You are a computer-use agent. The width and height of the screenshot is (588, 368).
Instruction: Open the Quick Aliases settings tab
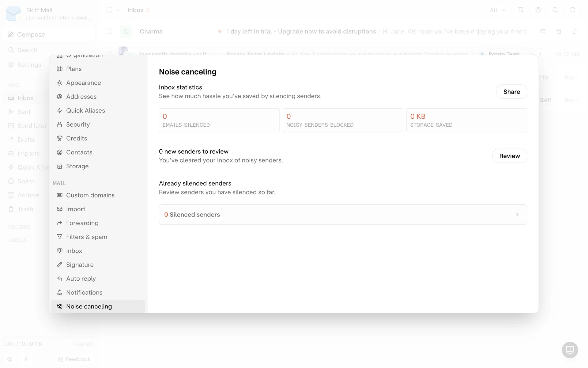[85, 111]
